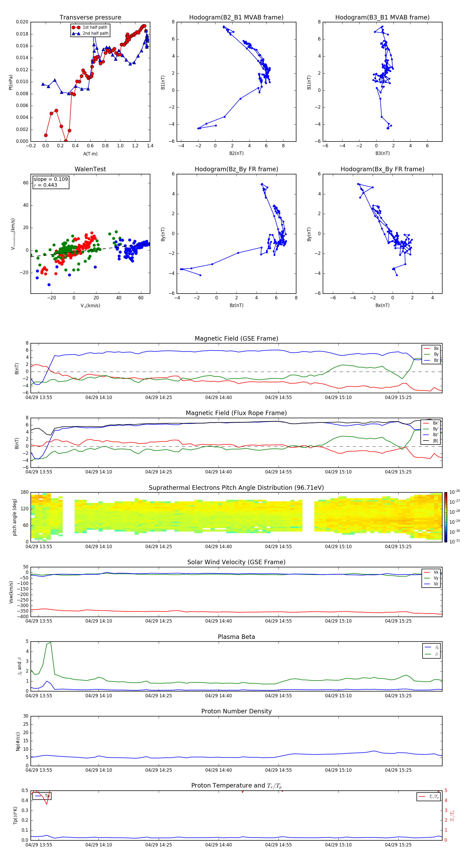Screen dimensions: 473x868
Task: Click 'r = 0.443' annotation
Action: [x=45, y=185]
